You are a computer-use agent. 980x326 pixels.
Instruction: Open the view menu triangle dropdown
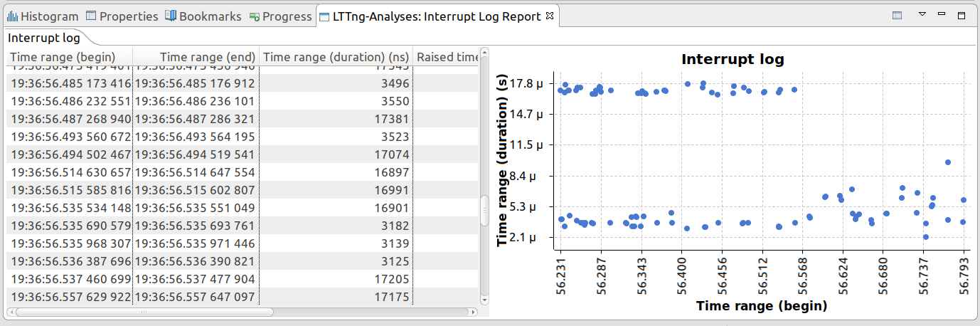[922, 14]
